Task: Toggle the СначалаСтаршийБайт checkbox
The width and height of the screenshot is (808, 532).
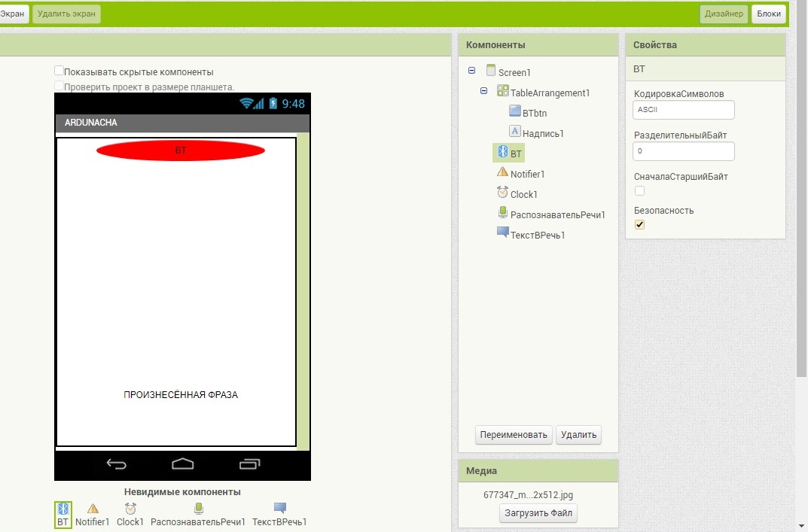Action: [x=640, y=191]
